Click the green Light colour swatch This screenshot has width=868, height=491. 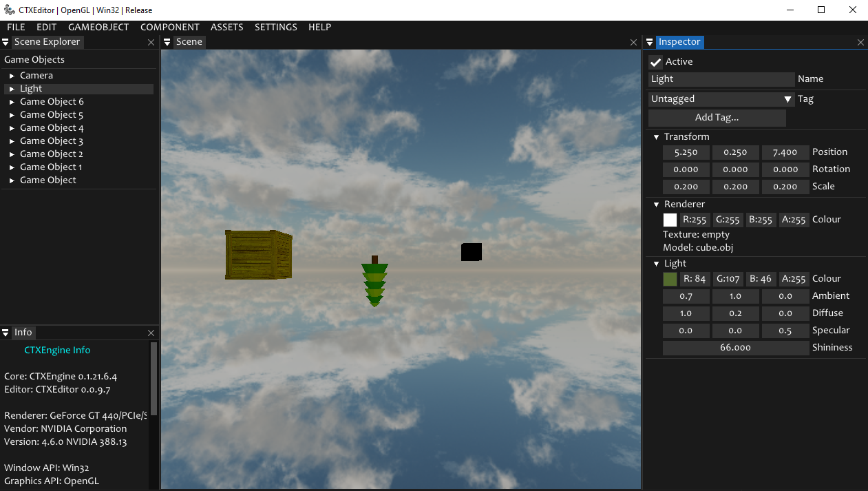click(670, 279)
